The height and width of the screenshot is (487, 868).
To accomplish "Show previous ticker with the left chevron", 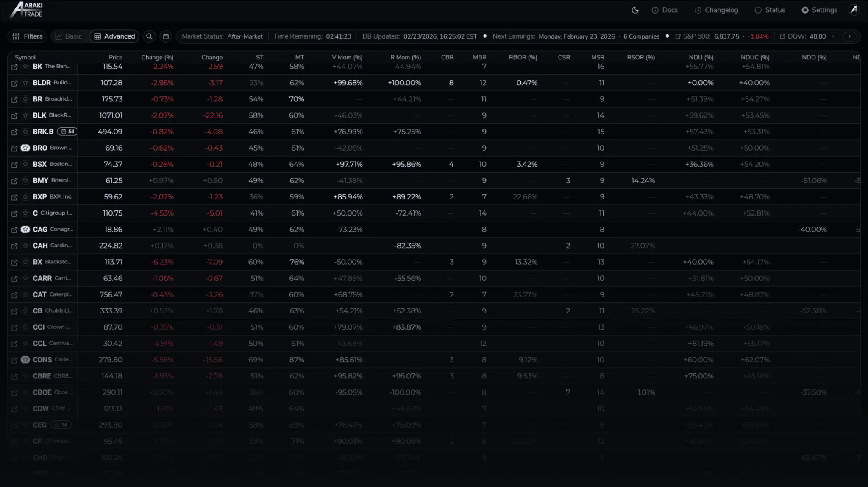I will (833, 36).
